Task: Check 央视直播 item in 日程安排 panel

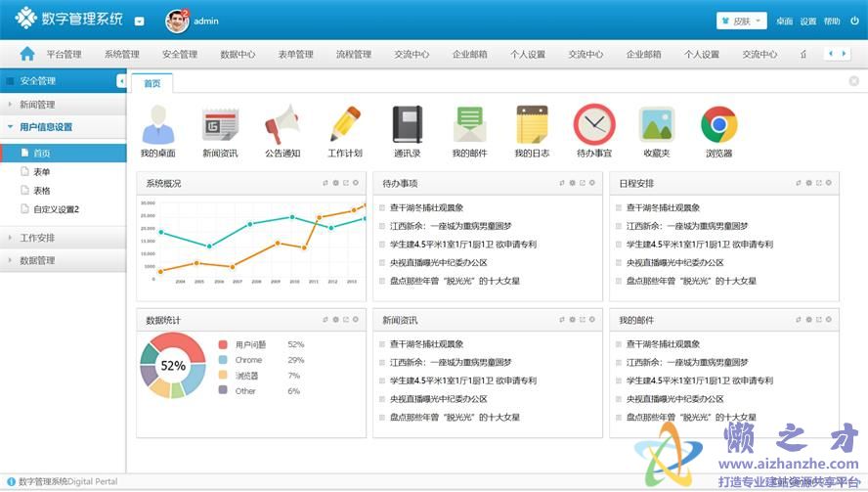Action: coord(619,262)
